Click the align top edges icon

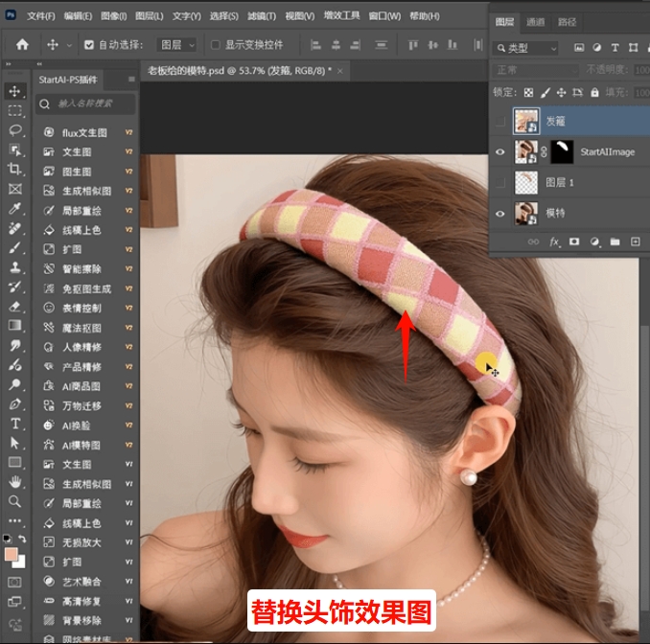(413, 45)
